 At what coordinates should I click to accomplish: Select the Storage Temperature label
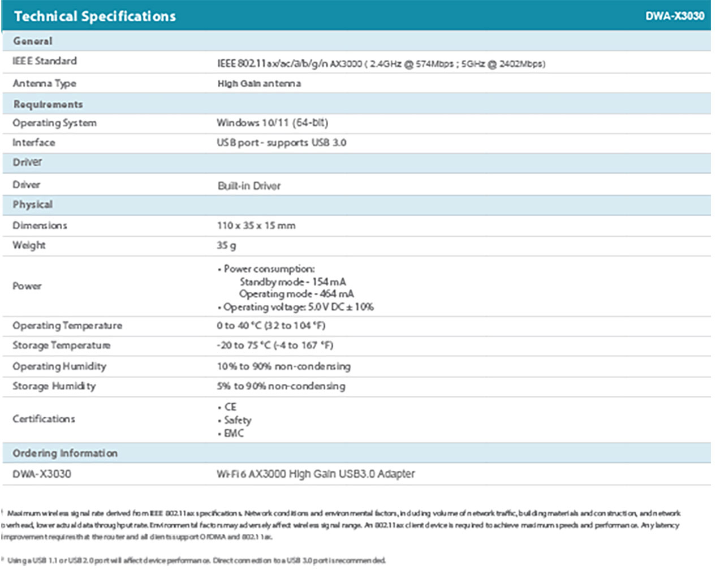[x=62, y=345]
